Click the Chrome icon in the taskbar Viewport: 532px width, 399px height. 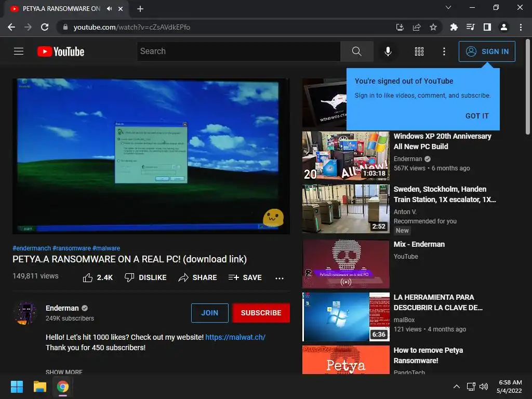(x=63, y=387)
